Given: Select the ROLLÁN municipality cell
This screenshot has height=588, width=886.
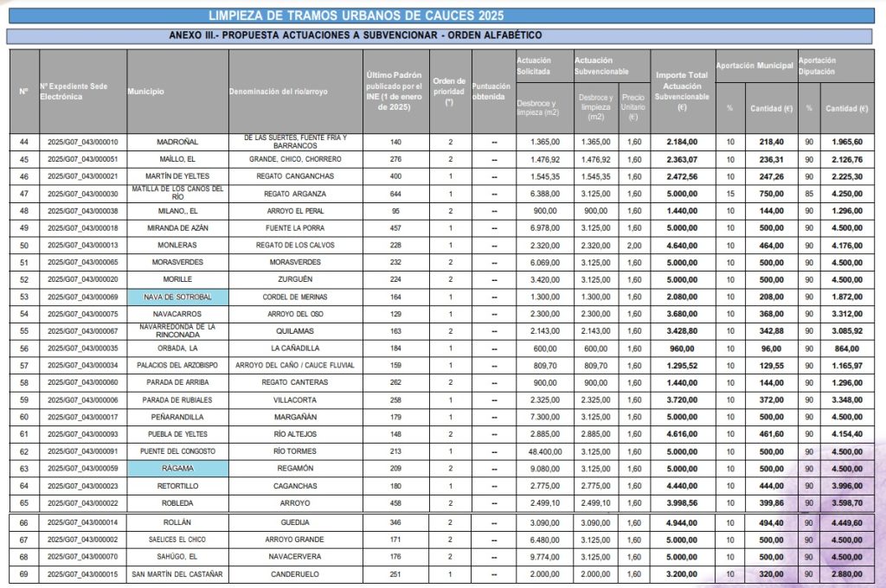Looking at the screenshot, I should [x=177, y=522].
